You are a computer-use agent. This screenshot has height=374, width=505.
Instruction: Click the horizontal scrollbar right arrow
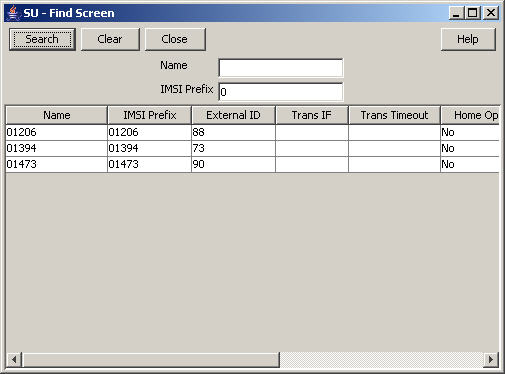point(491,359)
